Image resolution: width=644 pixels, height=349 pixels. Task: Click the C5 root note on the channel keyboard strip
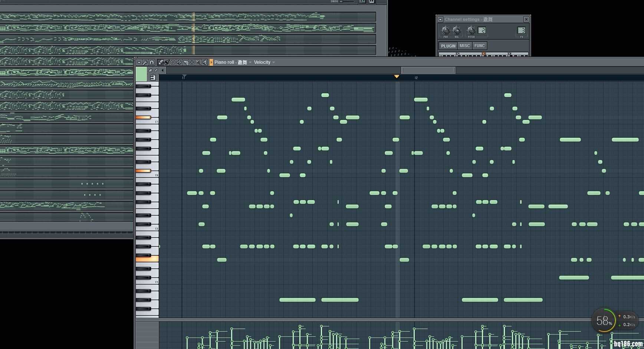(x=484, y=53)
